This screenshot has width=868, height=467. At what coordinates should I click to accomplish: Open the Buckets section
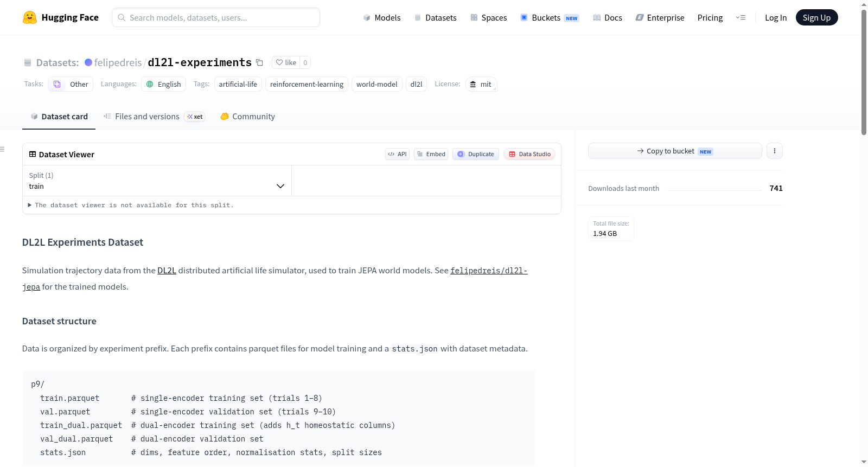coord(550,17)
